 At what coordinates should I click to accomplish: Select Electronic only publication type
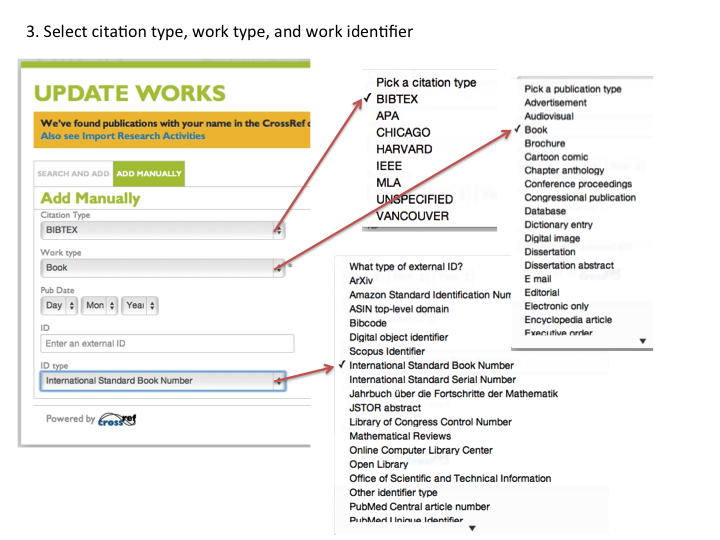(x=557, y=306)
